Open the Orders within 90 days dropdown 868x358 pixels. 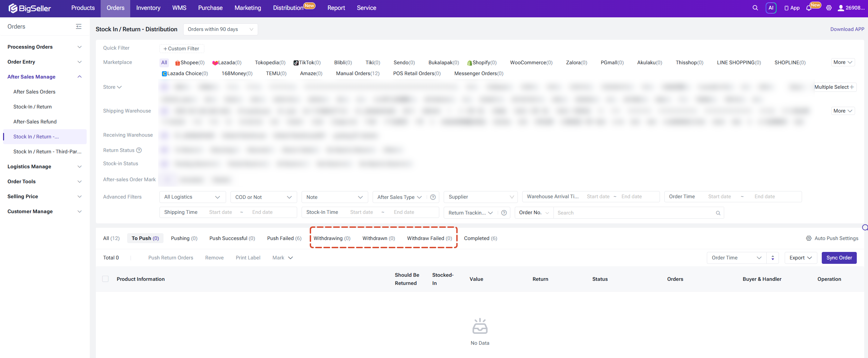(x=220, y=29)
